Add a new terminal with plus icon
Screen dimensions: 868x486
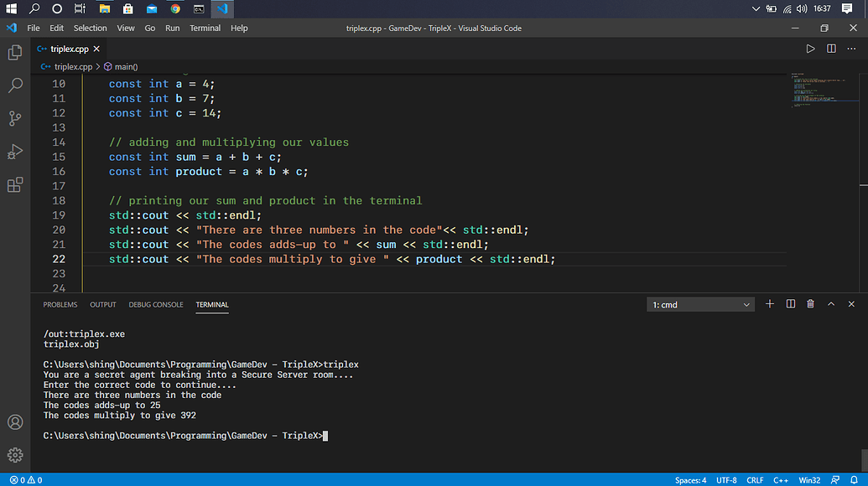point(770,304)
